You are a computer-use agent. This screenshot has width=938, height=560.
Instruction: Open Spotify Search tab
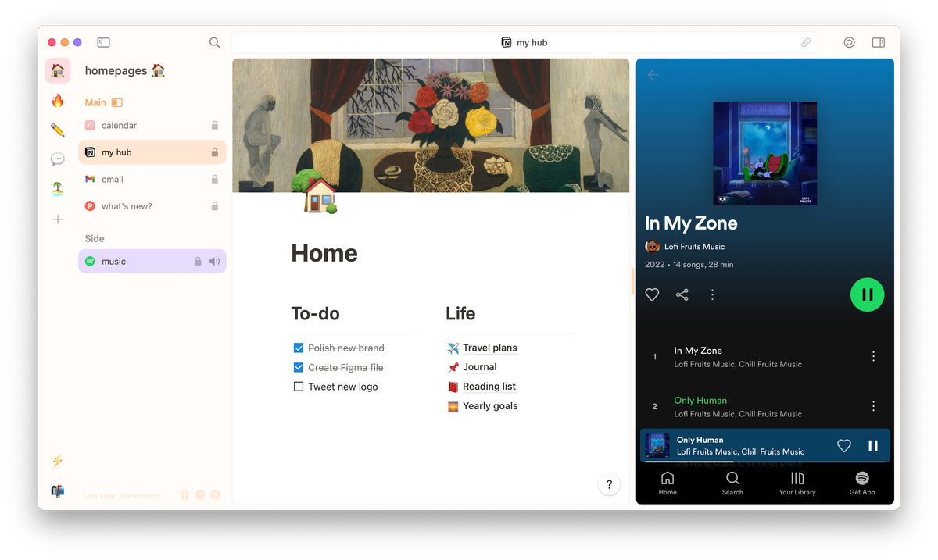(732, 483)
